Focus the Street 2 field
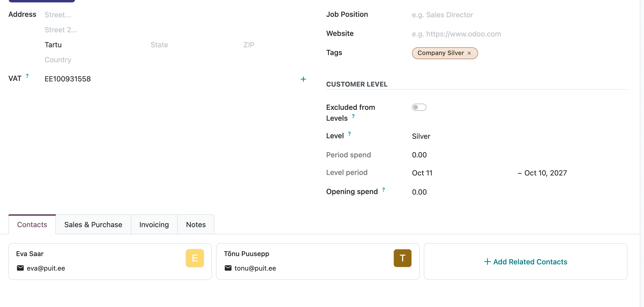The width and height of the screenshot is (644, 307). pyautogui.click(x=176, y=30)
